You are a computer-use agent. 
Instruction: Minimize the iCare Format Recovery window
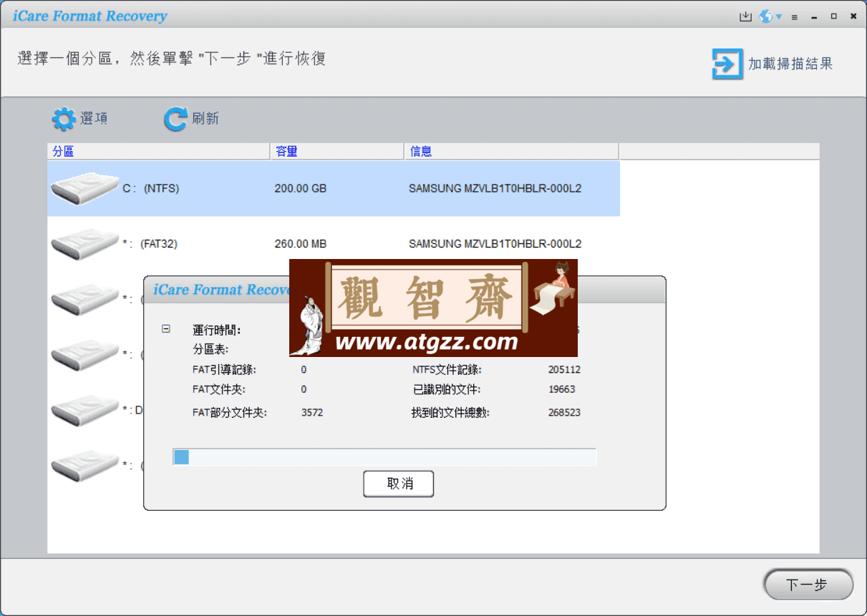[x=814, y=16]
